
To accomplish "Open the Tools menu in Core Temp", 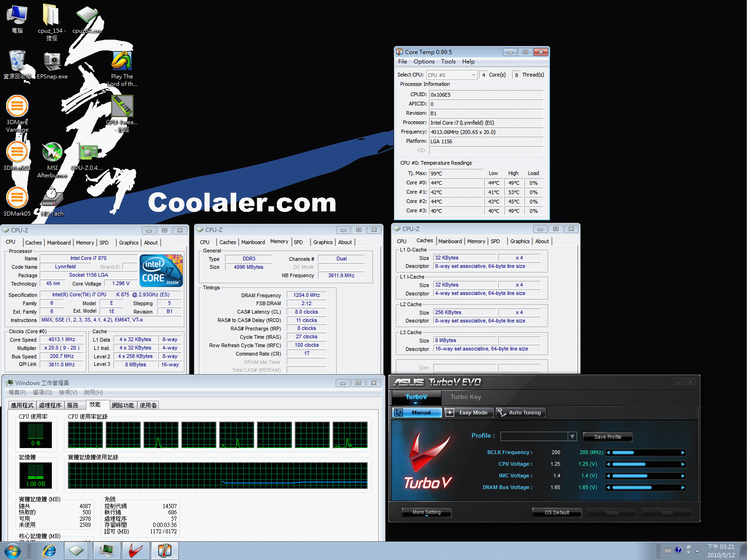I will [x=448, y=62].
